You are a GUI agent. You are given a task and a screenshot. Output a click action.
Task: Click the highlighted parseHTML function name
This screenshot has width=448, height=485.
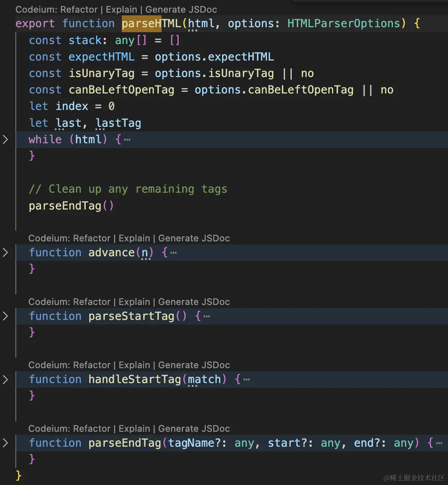click(151, 24)
